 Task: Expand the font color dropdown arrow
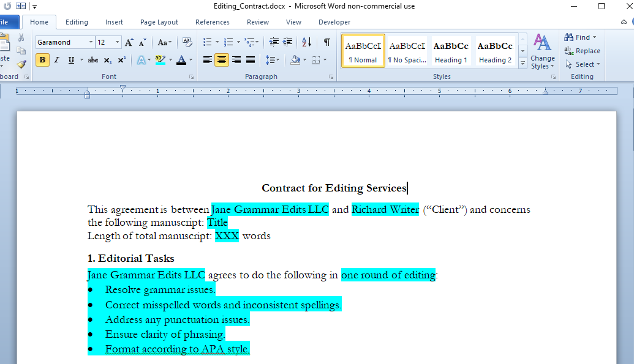[191, 60]
